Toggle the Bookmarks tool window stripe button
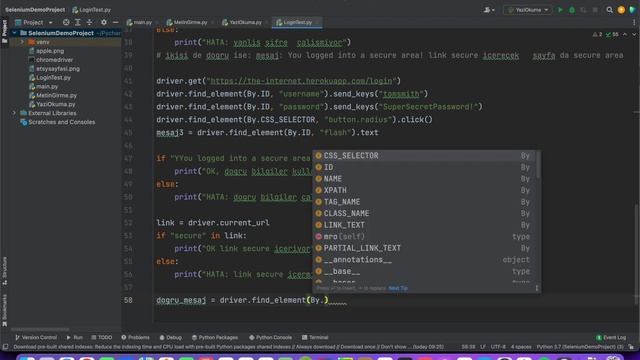The image size is (640, 360). point(4,310)
